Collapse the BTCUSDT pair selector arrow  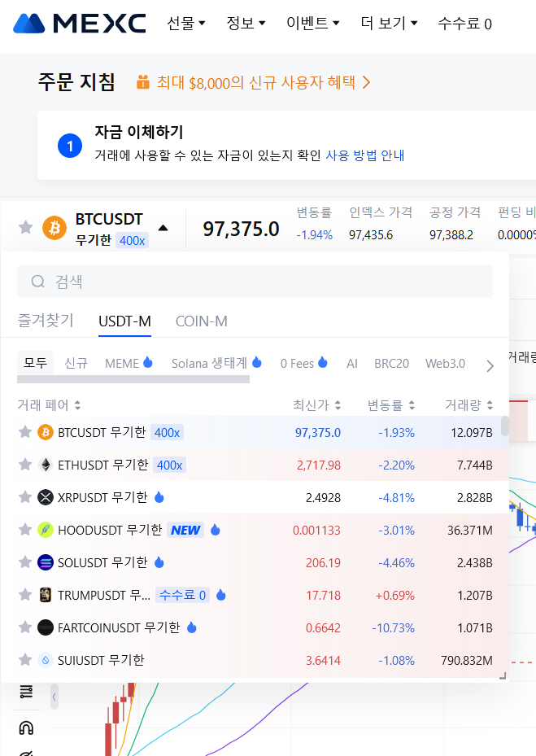point(163,228)
